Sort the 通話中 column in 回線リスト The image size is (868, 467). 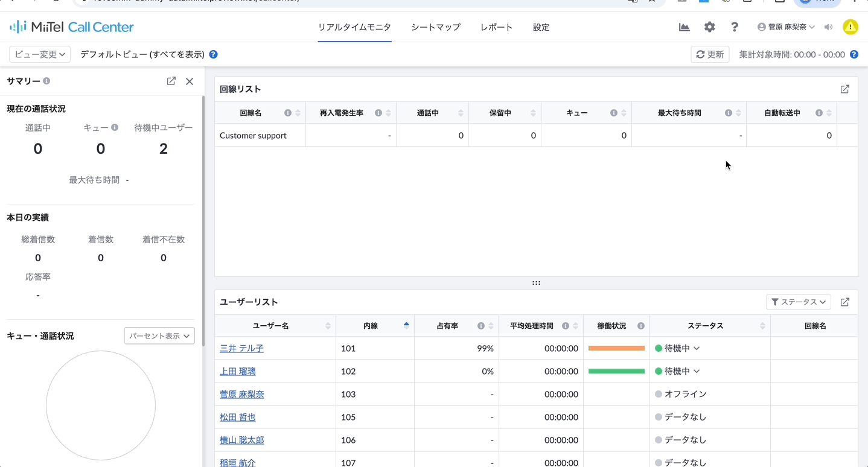[x=461, y=113]
